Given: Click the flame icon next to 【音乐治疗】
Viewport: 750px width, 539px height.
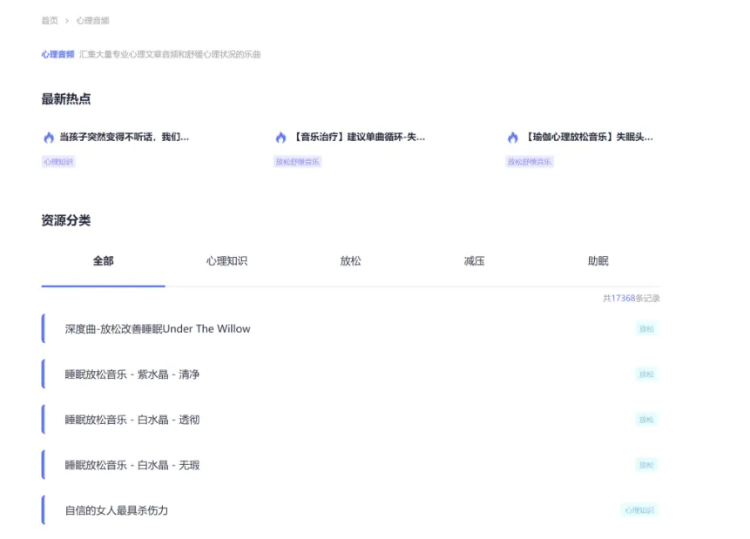Looking at the screenshot, I should coord(281,137).
